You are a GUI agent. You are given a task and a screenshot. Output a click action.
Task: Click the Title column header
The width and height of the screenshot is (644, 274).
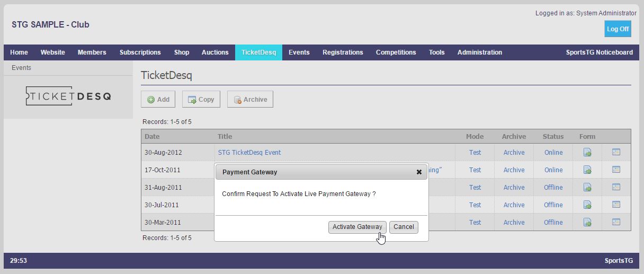click(x=225, y=137)
